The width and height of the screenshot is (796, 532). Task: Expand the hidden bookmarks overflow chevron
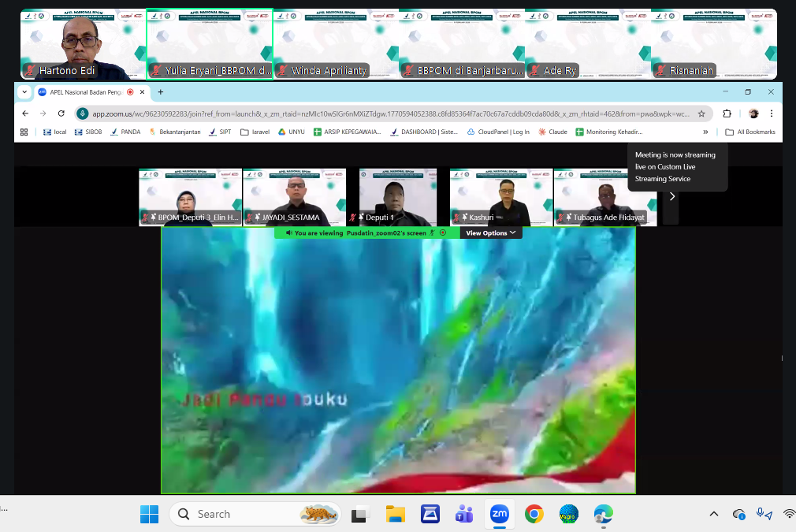705,132
